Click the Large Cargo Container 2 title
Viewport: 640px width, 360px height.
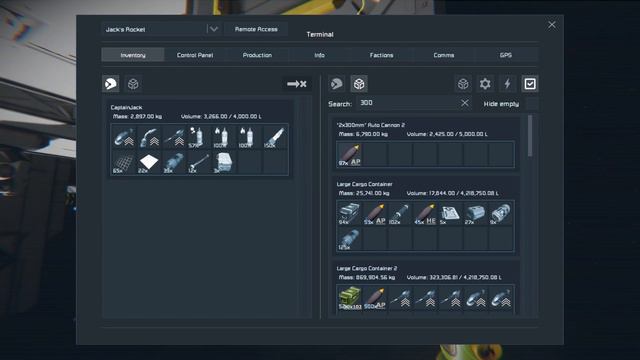367,268
